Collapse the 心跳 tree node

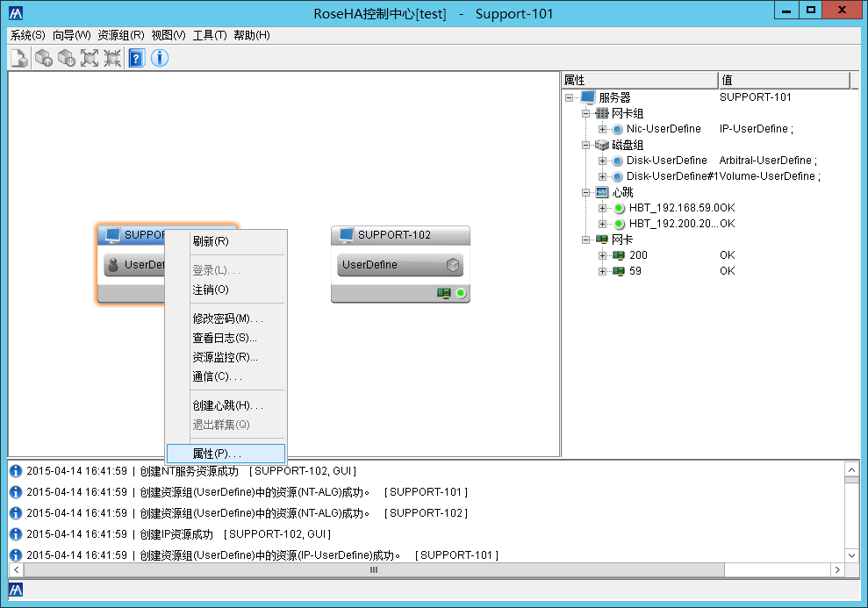(586, 192)
